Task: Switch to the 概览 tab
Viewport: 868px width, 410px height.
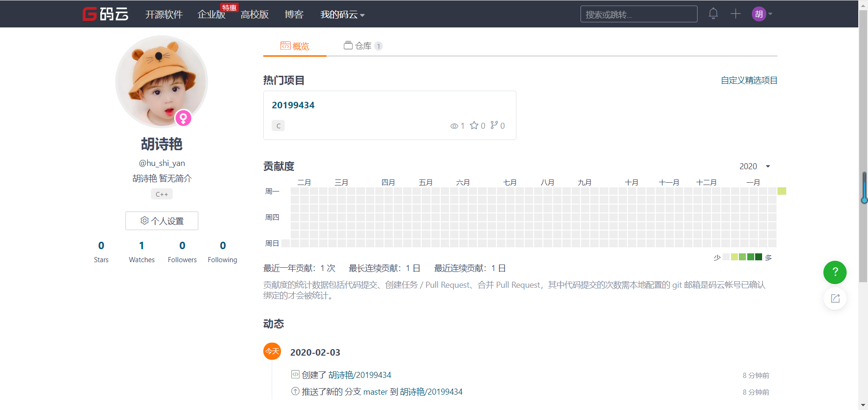Action: point(295,46)
